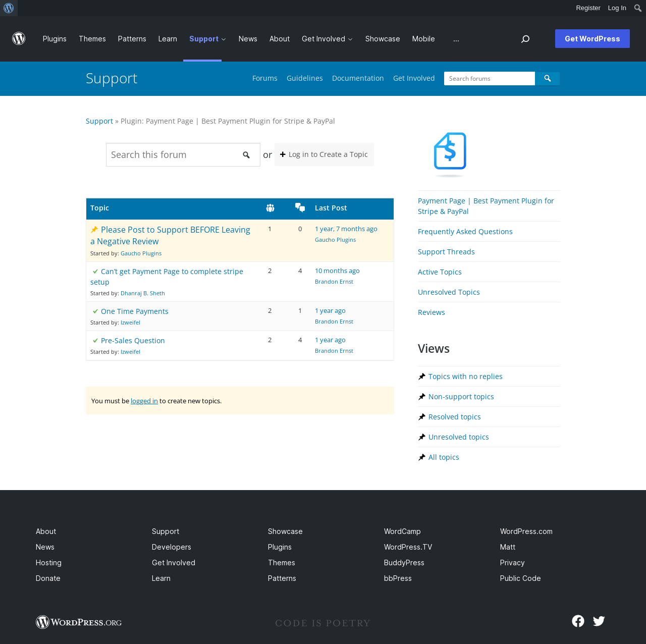This screenshot has width=646, height=644.
Task: Open the Twitter icon in footer
Action: [x=599, y=621]
